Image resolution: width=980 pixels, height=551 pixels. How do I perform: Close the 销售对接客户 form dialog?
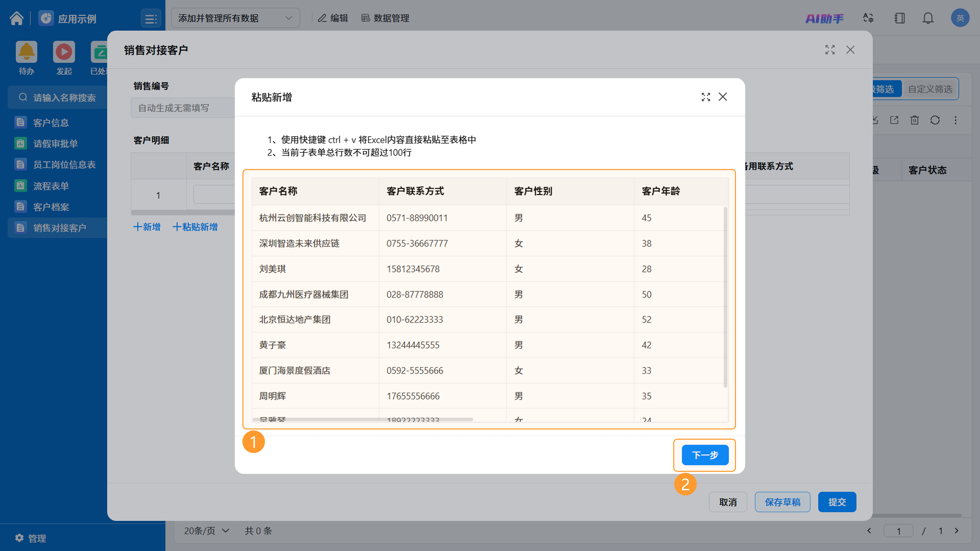click(x=850, y=50)
